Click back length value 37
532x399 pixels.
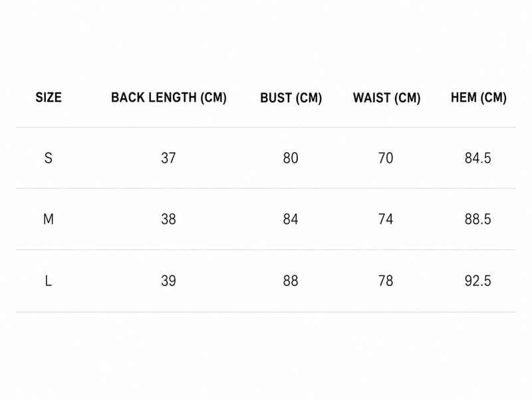tap(169, 158)
